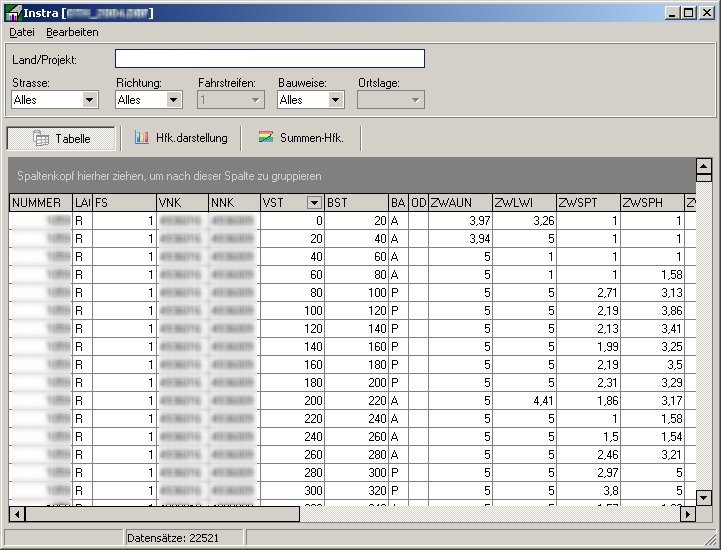Expand the Richtung dropdown
Screen dimensions: 721x550
click(173, 99)
